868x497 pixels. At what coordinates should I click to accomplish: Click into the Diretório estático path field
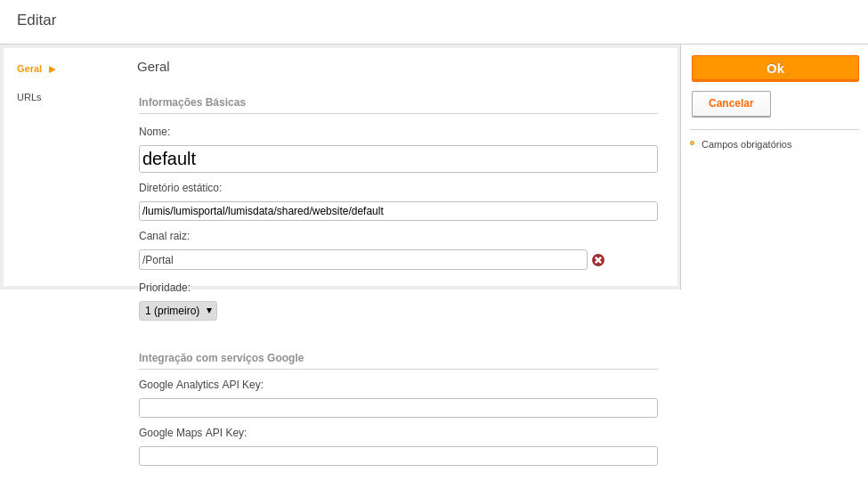(398, 211)
